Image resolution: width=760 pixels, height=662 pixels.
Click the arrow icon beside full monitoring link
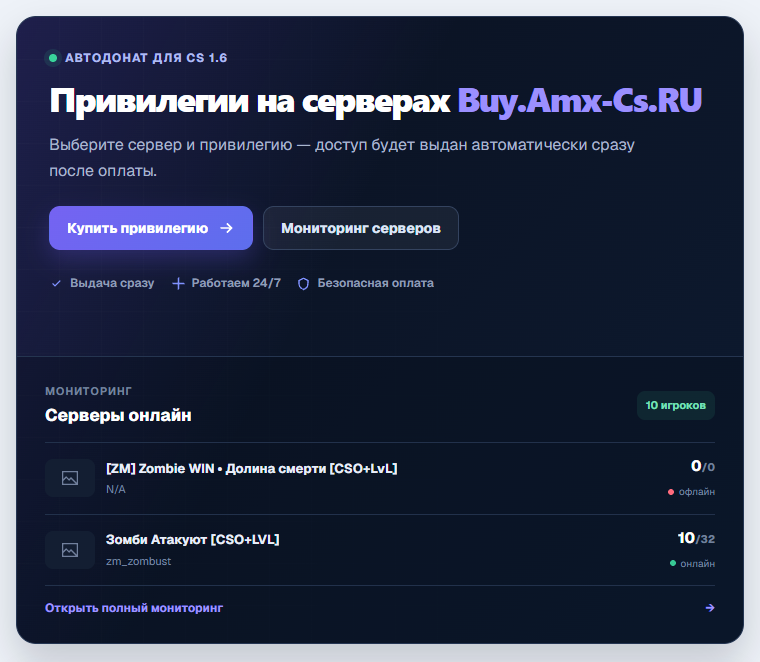coord(710,608)
